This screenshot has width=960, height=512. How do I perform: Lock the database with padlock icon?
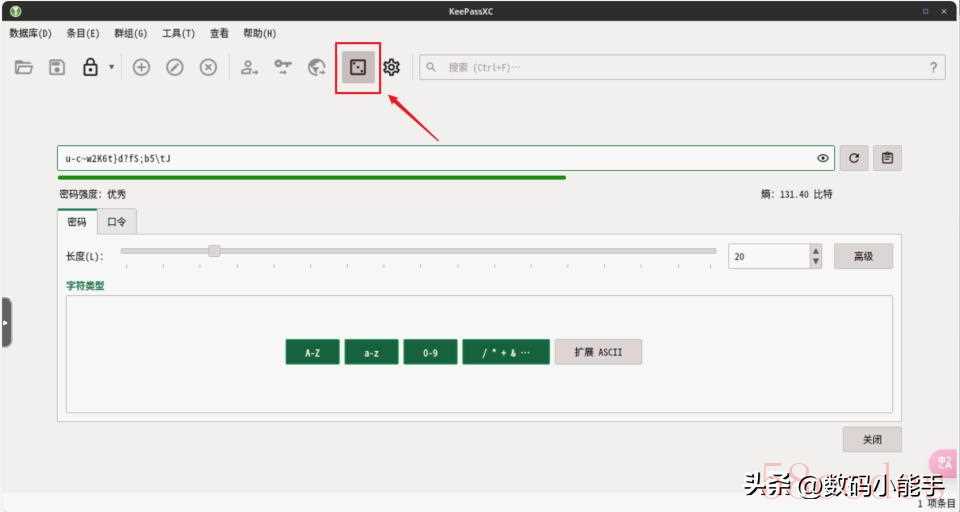tap(90, 68)
